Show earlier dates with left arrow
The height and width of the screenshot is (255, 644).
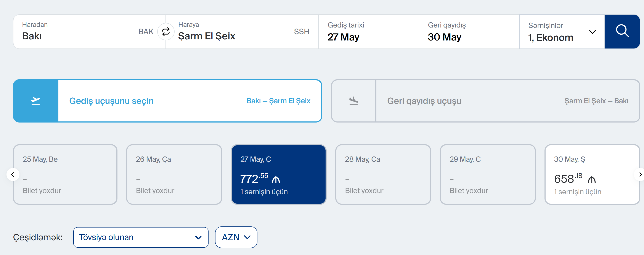pos(13,174)
